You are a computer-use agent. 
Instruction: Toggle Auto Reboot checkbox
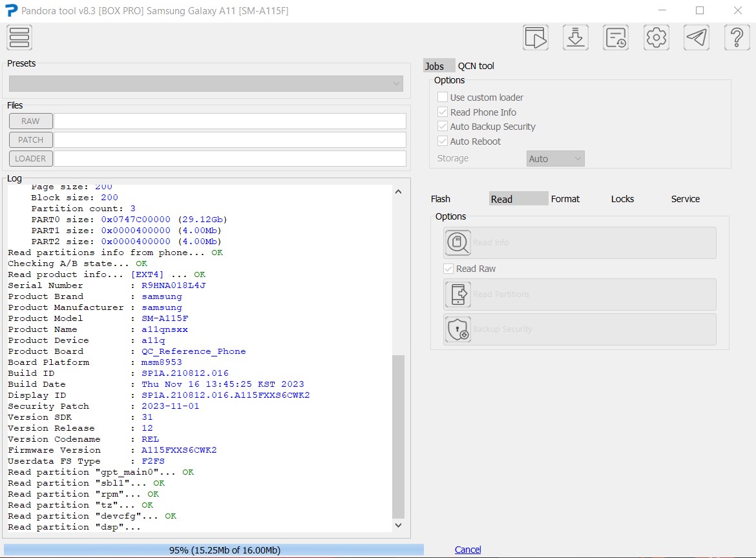tap(442, 141)
